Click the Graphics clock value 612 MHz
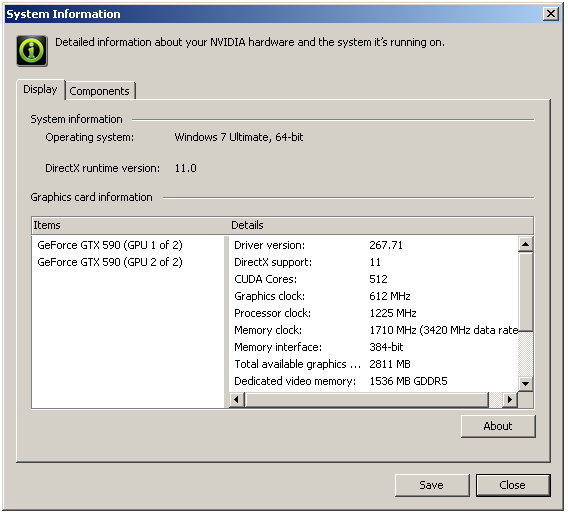Screen dimensions: 568x515 click(390, 296)
